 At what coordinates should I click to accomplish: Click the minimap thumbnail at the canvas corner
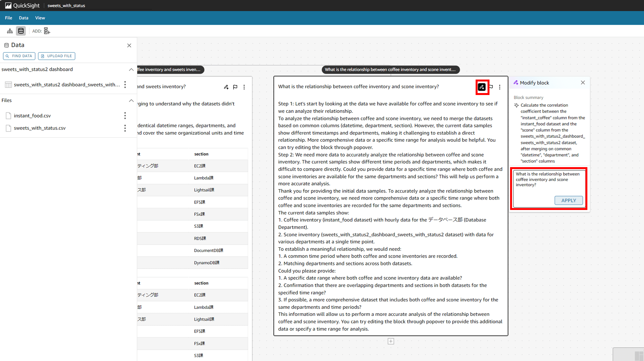(628, 354)
